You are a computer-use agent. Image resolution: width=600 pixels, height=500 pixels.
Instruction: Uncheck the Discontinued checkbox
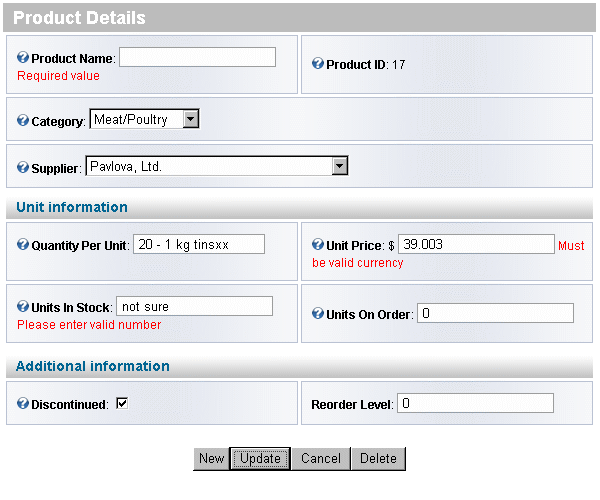coord(122,403)
